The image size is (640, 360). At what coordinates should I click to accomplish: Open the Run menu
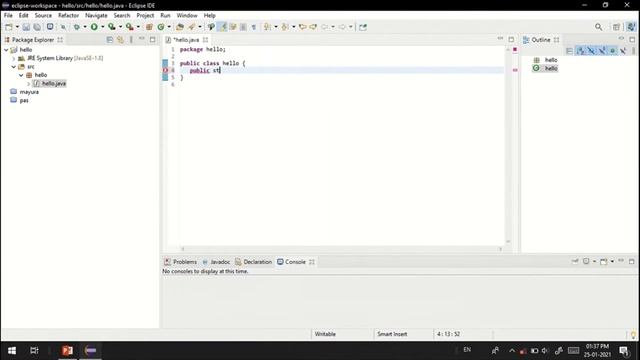click(x=165, y=16)
